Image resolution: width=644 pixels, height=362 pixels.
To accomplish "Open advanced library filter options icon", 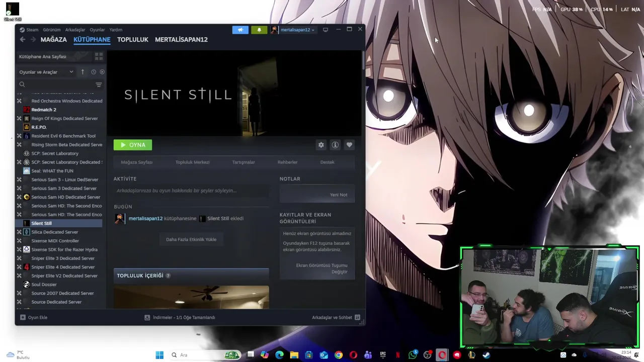I will click(99, 84).
